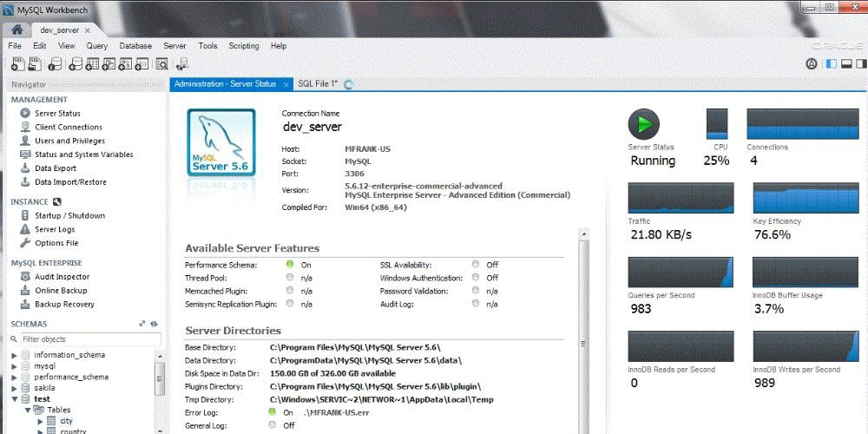Go to the Workbench home screen icon
Viewport: 868px width, 434px height.
click(x=16, y=30)
